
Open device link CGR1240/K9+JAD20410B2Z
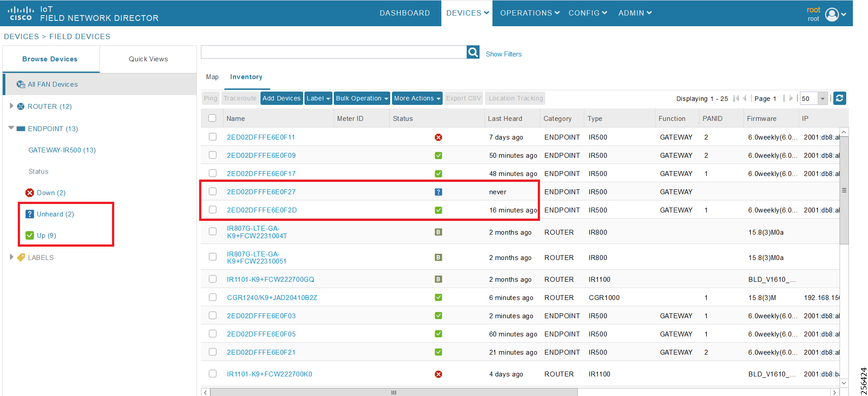point(272,297)
